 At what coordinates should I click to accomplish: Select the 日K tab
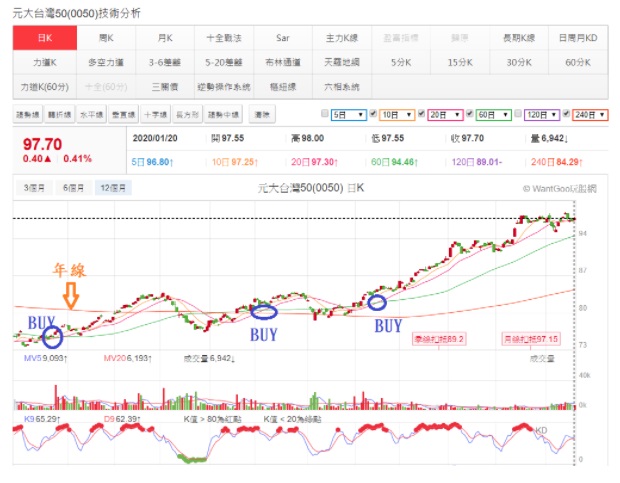[x=45, y=38]
